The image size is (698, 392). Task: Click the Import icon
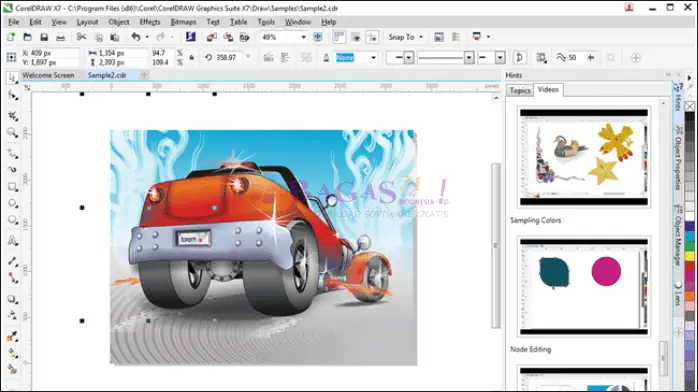pyautogui.click(x=211, y=37)
